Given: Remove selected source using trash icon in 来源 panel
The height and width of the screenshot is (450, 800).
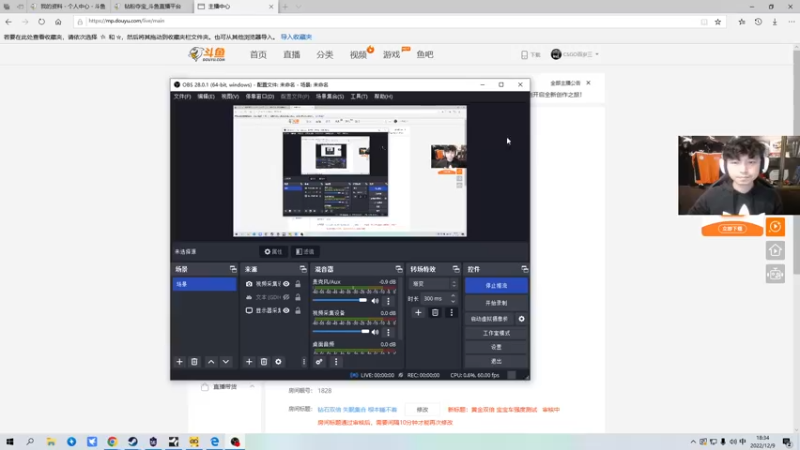Looking at the screenshot, I should pyautogui.click(x=264, y=362).
